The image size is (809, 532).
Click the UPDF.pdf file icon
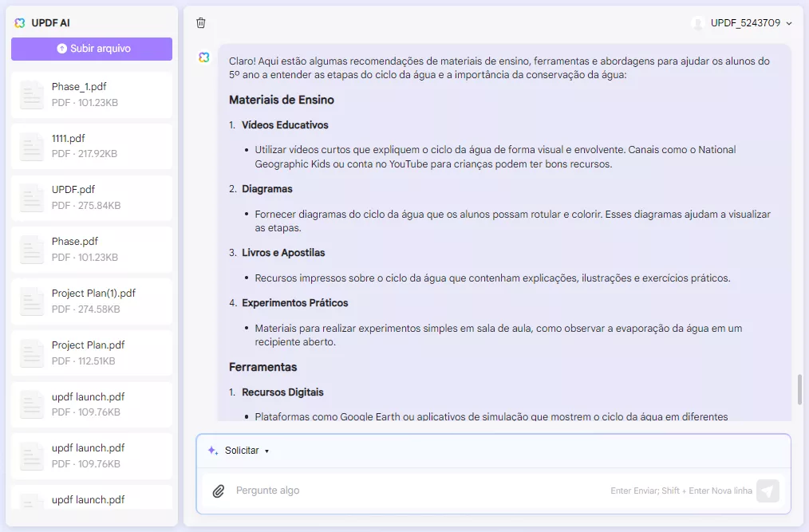pyautogui.click(x=31, y=198)
